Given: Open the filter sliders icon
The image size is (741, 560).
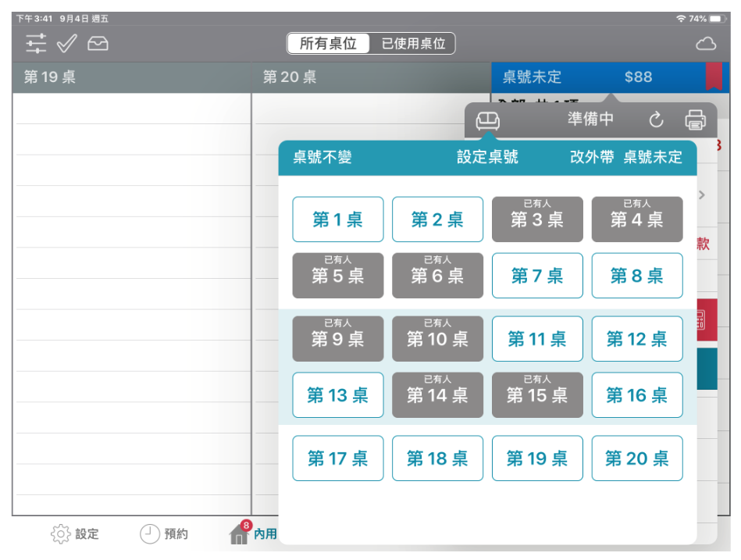Looking at the screenshot, I should pos(36,44).
